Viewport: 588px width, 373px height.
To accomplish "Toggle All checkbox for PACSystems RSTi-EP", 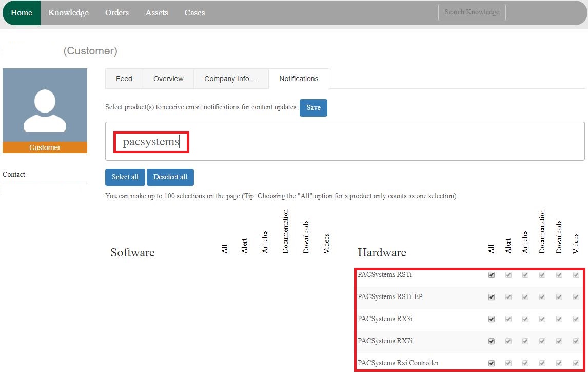I will pos(492,297).
